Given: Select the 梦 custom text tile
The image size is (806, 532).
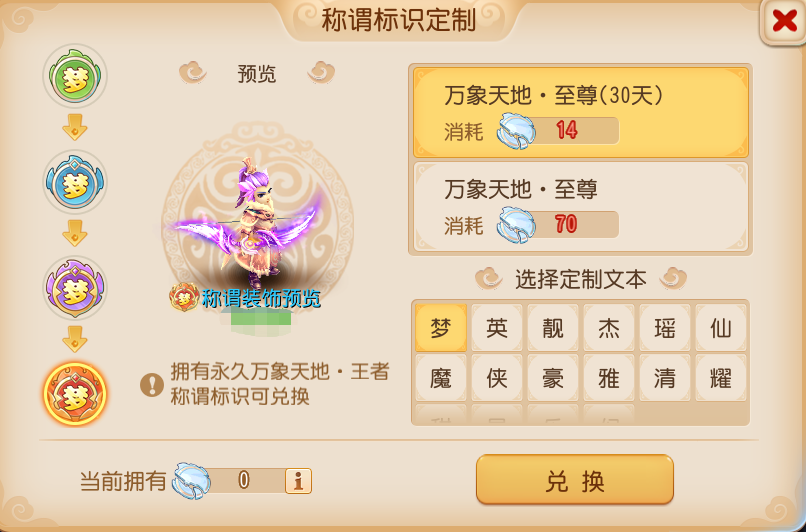Looking at the screenshot, I should click(x=441, y=327).
